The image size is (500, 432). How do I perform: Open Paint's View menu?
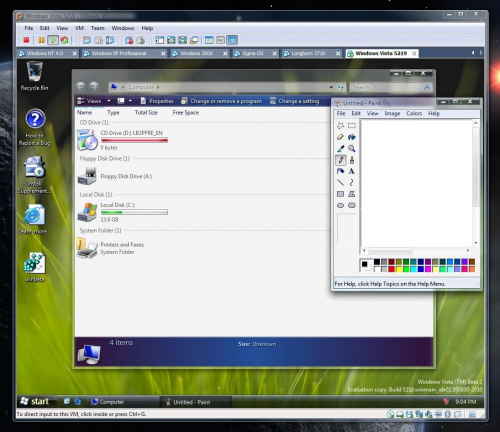click(373, 114)
